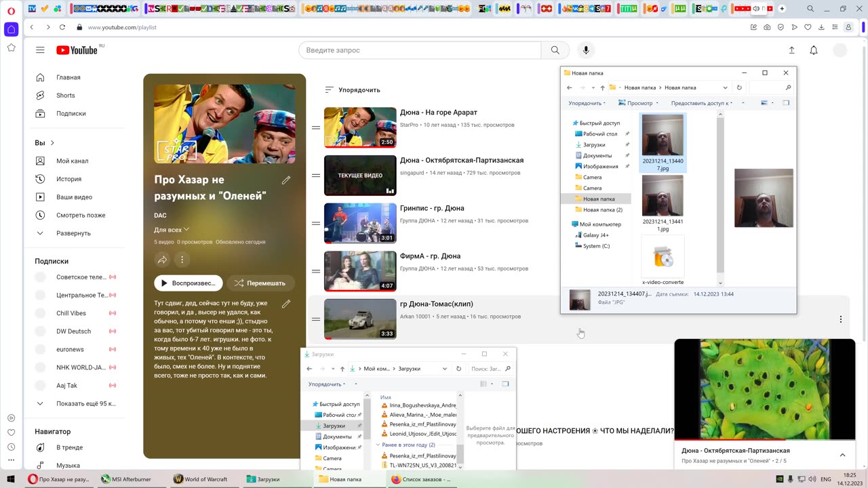Open 'Список заказов' Firefox taskbar button
The width and height of the screenshot is (868, 488).
421,479
